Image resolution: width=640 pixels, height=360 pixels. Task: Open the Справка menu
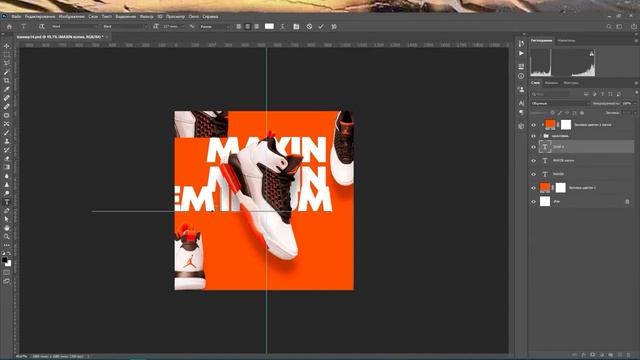coord(210,17)
